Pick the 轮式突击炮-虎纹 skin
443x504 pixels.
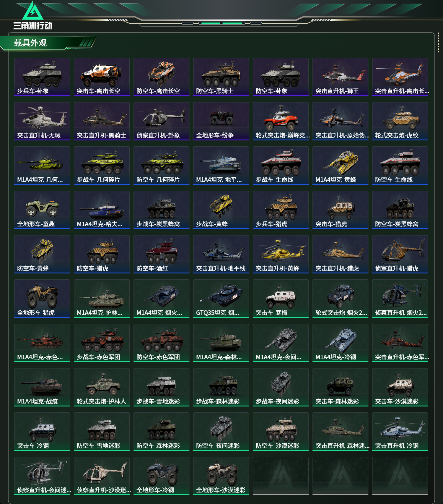(400, 121)
